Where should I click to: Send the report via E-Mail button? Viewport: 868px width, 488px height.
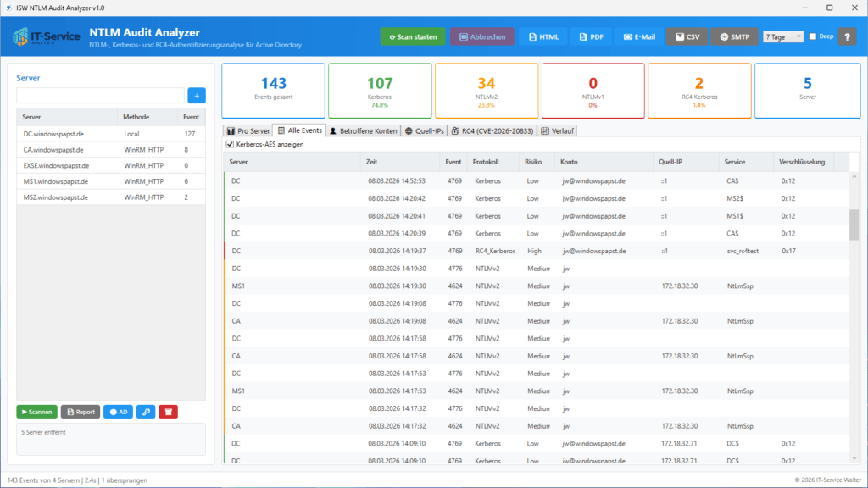click(639, 37)
